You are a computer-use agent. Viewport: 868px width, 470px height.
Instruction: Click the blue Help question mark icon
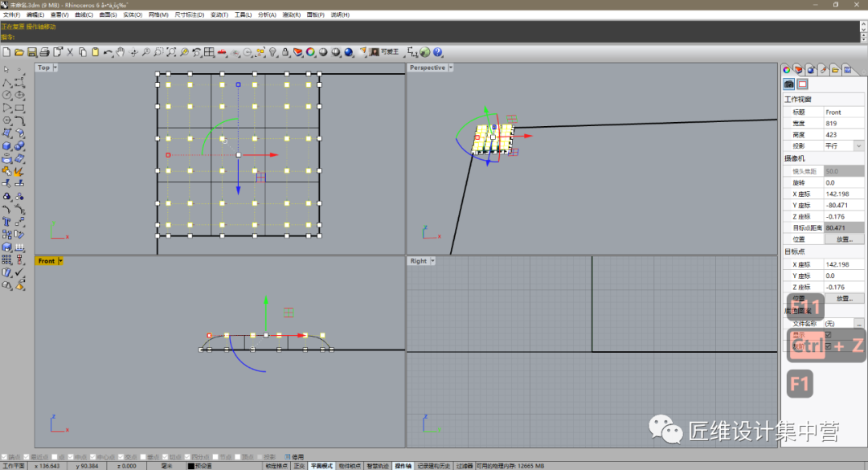(x=438, y=52)
